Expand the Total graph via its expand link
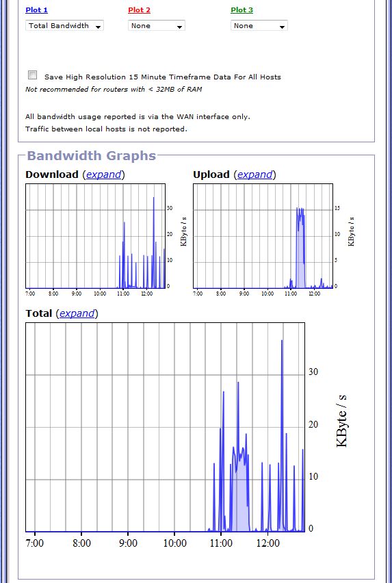The height and width of the screenshot is (583, 392). tap(77, 313)
